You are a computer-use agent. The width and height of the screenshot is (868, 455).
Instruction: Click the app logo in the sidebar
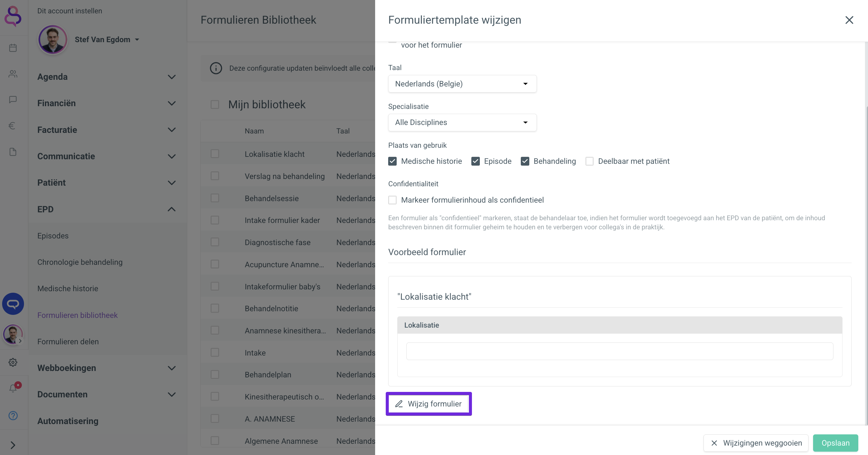click(x=13, y=16)
